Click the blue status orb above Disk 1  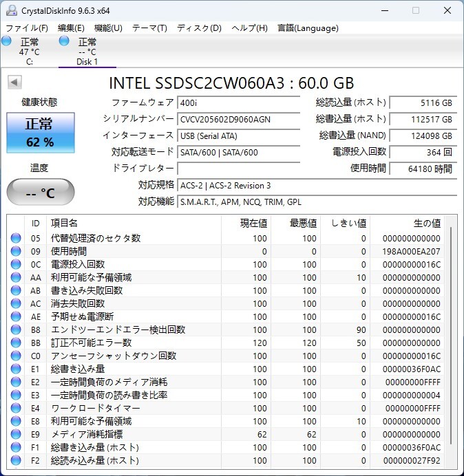point(64,41)
